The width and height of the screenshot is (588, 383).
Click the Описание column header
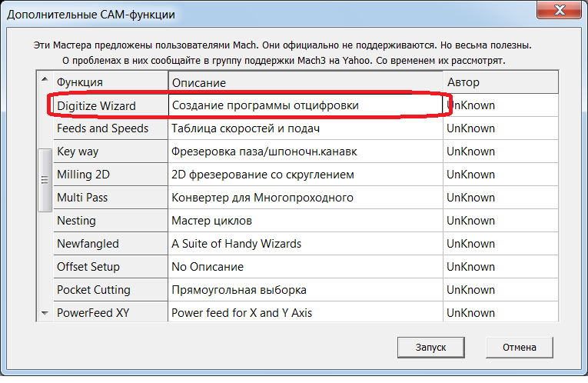pyautogui.click(x=306, y=82)
